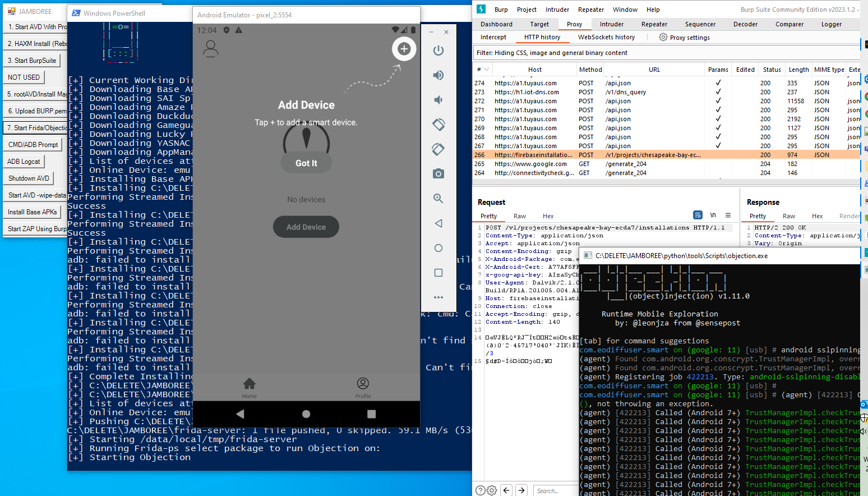
Task: Click the Search field in Request pane
Action: [x=554, y=491]
